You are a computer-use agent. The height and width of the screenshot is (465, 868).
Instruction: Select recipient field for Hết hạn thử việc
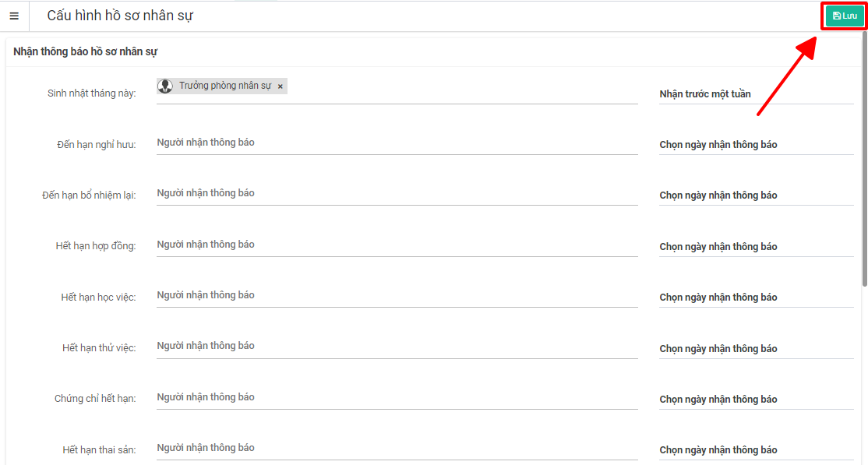[397, 347]
